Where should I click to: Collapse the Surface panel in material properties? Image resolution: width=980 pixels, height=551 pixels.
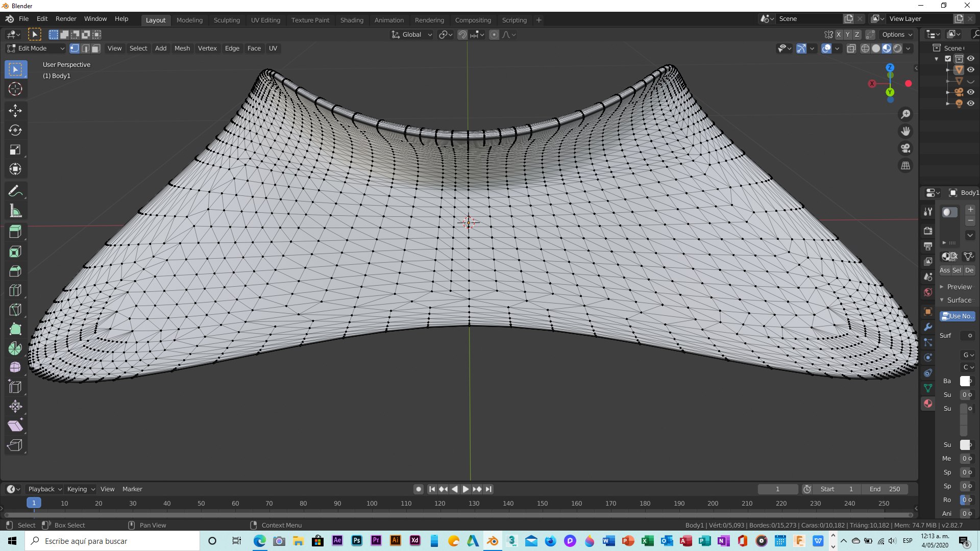957,300
